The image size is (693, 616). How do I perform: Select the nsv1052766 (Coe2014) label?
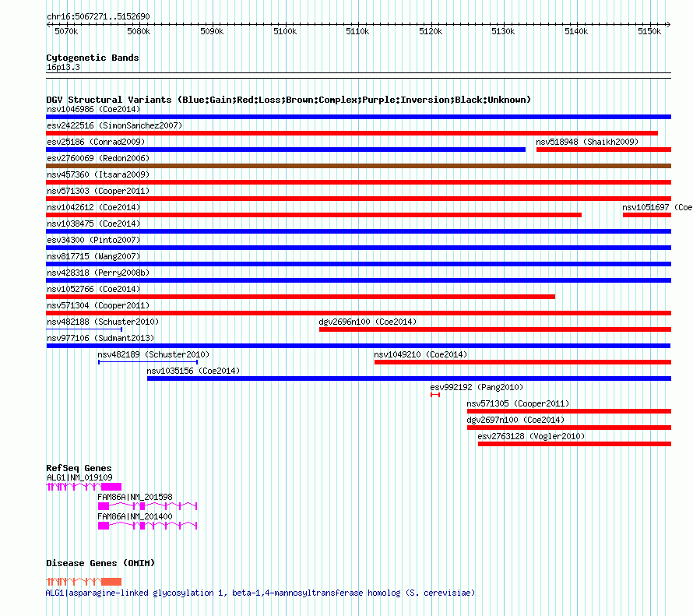93,289
